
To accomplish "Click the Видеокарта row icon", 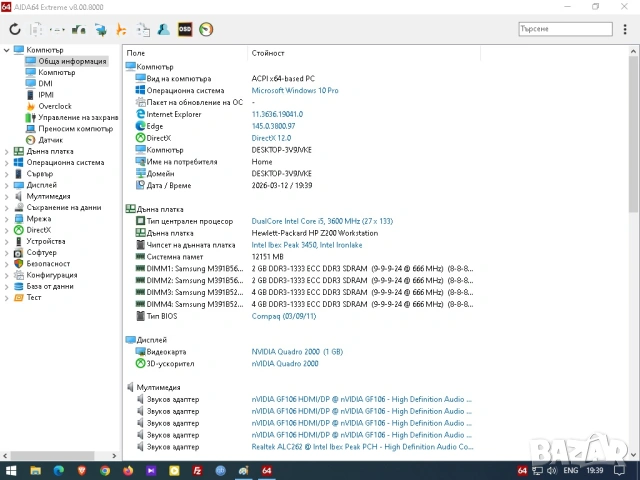I will 140,351.
